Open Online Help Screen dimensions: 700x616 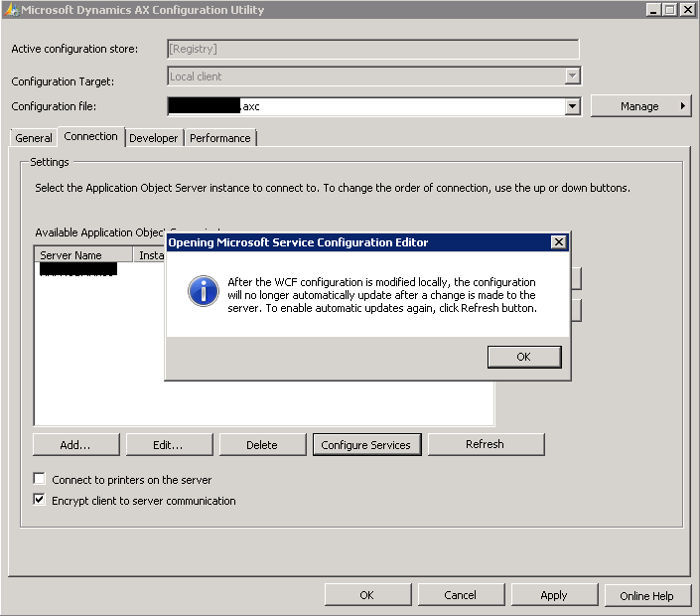coord(647,595)
